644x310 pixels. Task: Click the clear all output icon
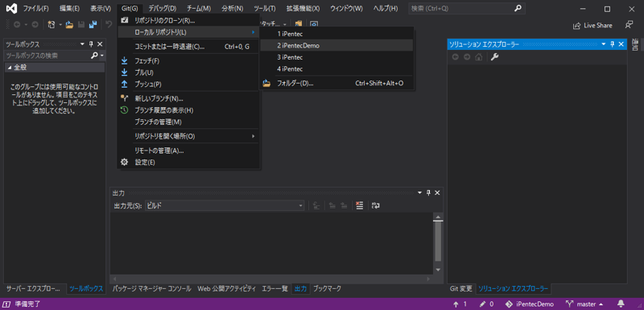pyautogui.click(x=360, y=205)
